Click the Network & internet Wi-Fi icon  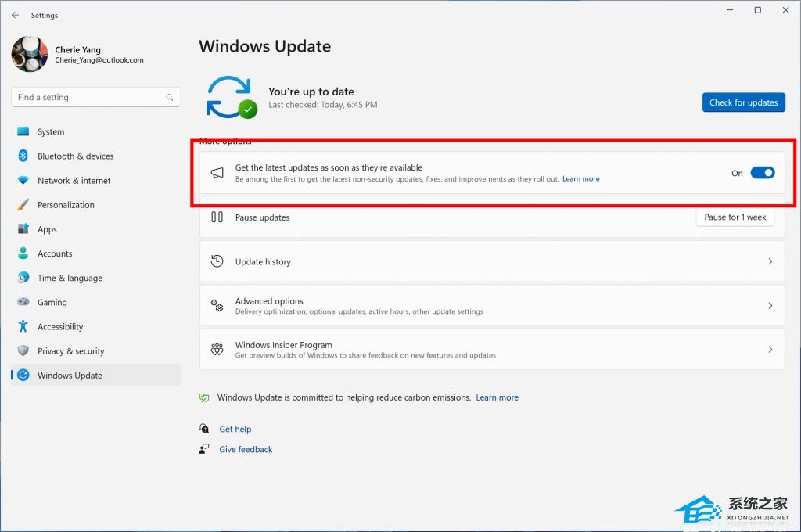[23, 181]
